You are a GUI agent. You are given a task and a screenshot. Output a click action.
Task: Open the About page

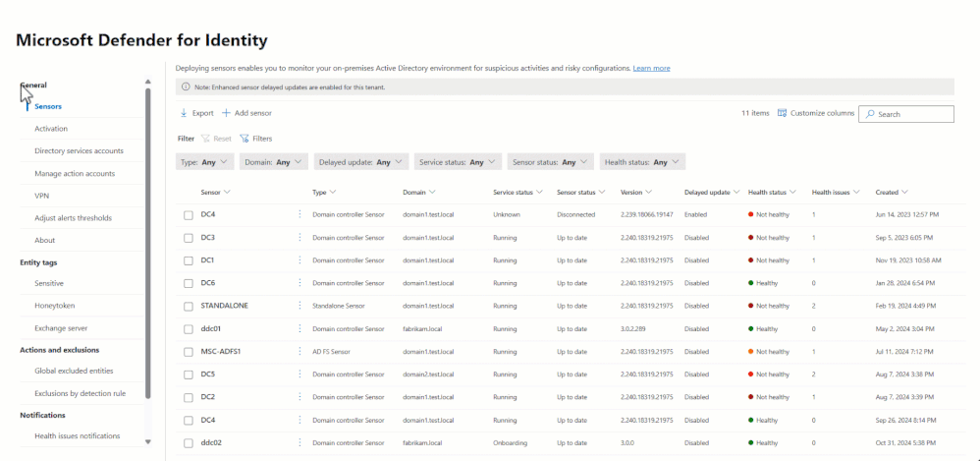45,240
